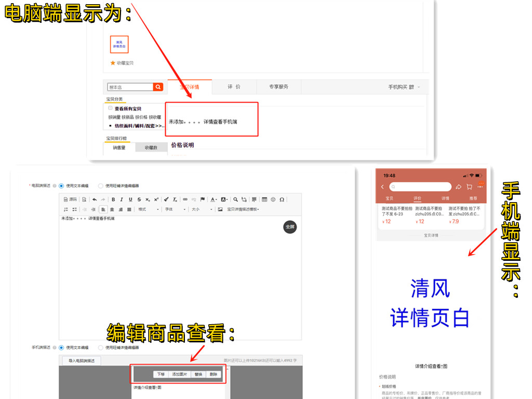Select 使用文本编辑 for 电脑端描述
This screenshot has height=399, width=532.
click(x=61, y=186)
